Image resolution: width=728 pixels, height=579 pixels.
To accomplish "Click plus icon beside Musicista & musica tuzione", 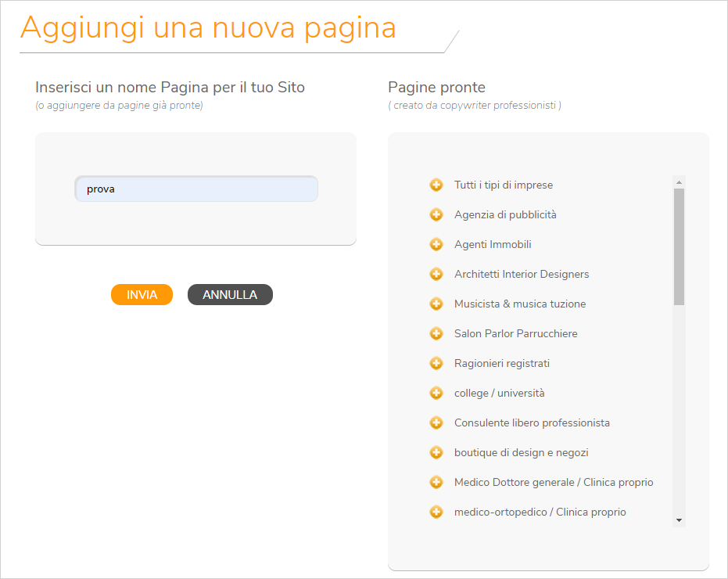I will (436, 304).
